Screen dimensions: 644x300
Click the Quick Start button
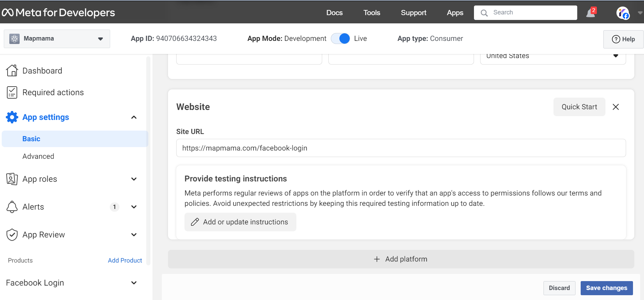pos(579,107)
